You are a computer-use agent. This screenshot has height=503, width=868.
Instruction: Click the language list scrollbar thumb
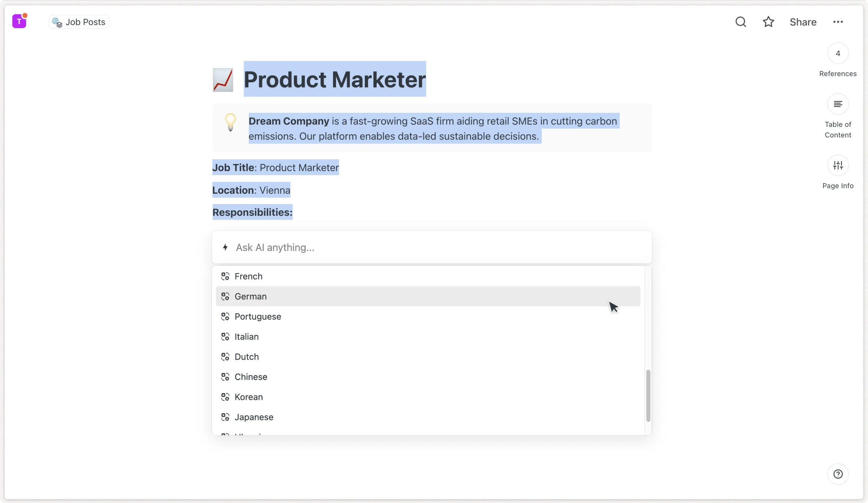648,395
